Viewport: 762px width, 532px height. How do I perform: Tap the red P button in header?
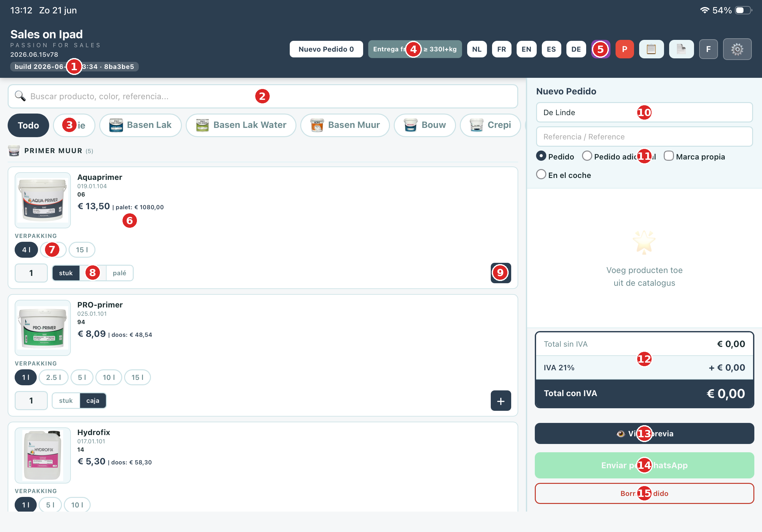point(624,49)
